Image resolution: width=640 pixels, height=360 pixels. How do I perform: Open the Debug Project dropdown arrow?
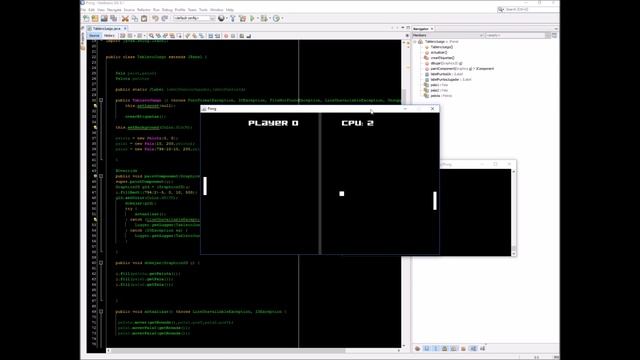(270, 18)
